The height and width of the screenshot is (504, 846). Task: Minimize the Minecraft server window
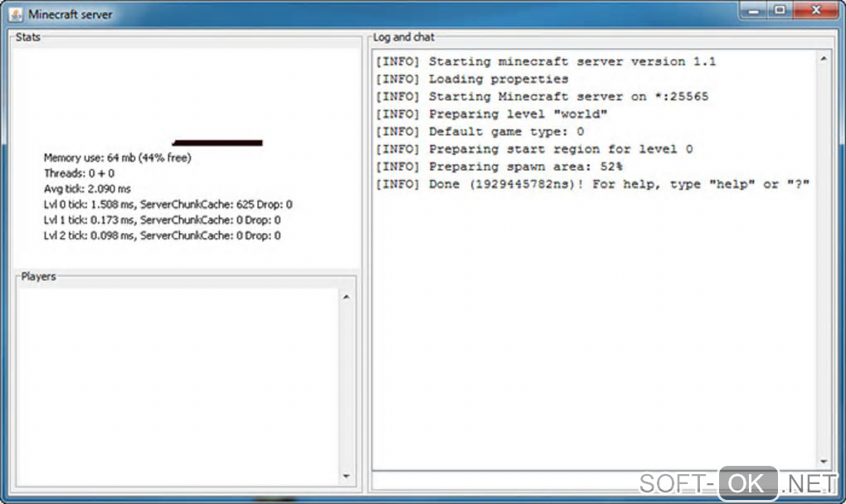754,11
